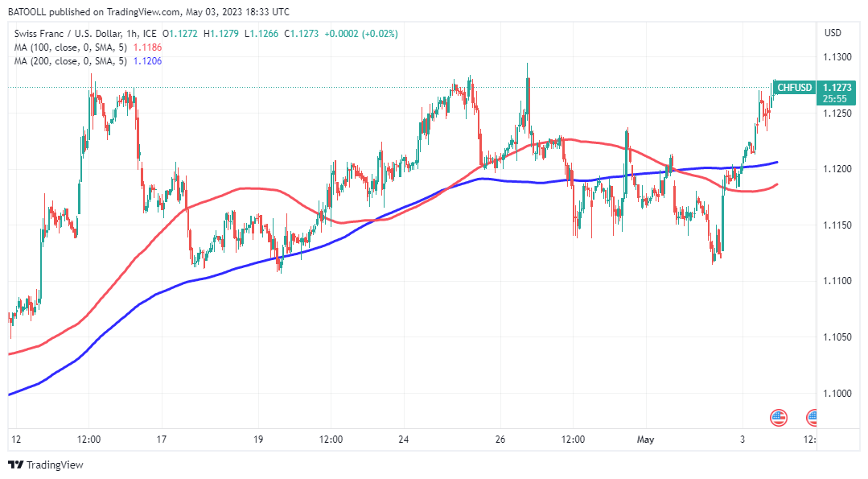
Task: Click the cut-off US flag icon at right edge
Action: point(812,417)
